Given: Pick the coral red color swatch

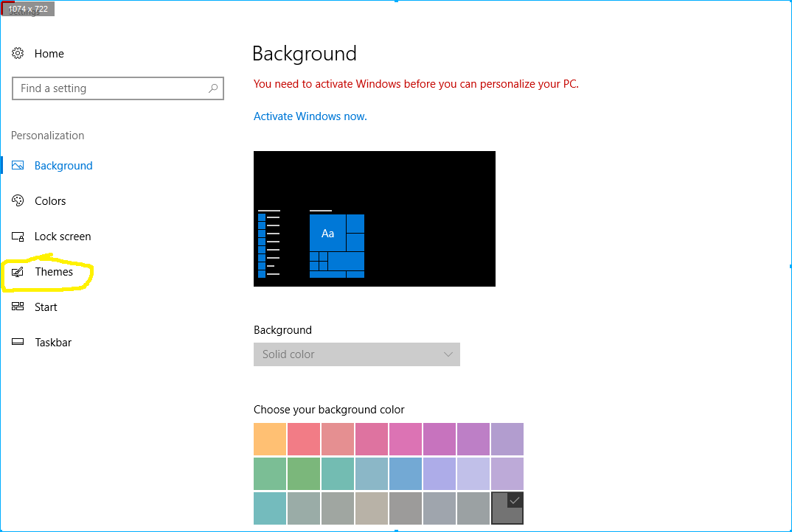Looking at the screenshot, I should tap(304, 439).
